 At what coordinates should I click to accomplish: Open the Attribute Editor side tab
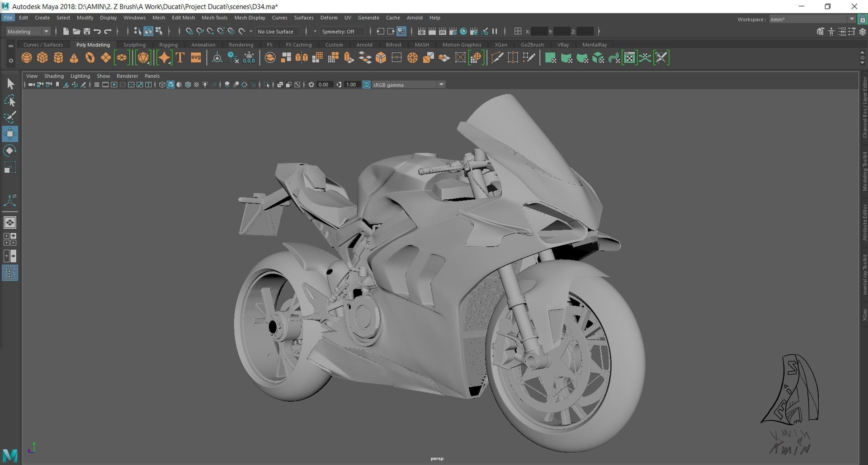(x=864, y=222)
